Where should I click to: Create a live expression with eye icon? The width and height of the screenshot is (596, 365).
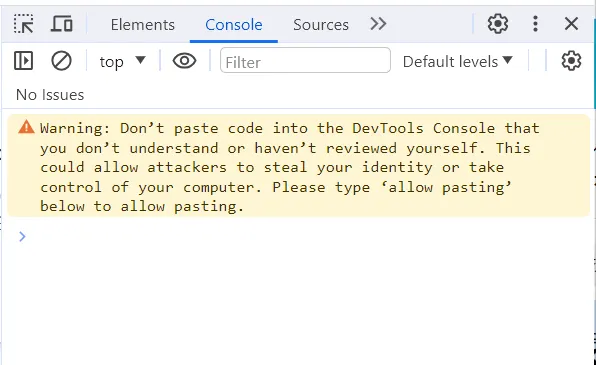coord(184,61)
